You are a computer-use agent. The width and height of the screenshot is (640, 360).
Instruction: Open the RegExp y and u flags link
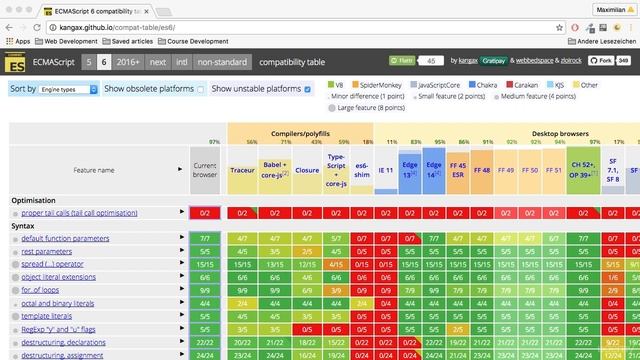58,329
